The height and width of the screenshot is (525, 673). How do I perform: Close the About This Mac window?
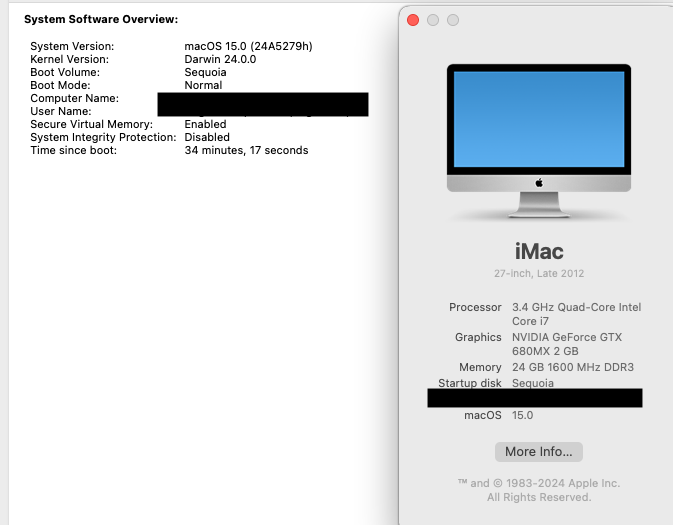click(413, 20)
